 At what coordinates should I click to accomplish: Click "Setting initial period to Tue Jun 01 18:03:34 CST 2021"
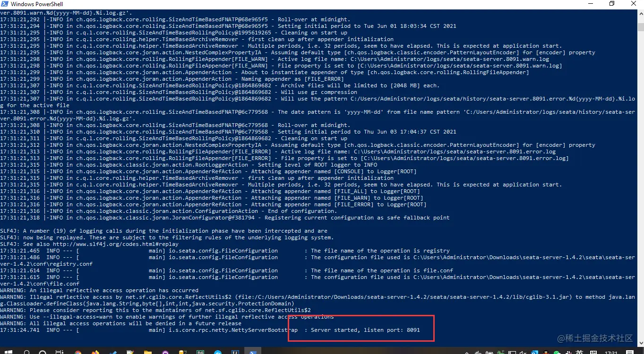(x=367, y=26)
